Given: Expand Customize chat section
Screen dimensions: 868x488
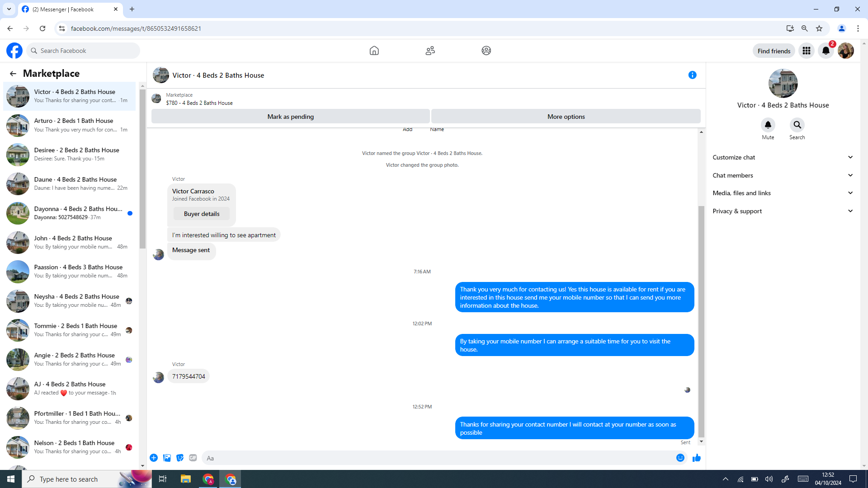Looking at the screenshot, I should (783, 157).
